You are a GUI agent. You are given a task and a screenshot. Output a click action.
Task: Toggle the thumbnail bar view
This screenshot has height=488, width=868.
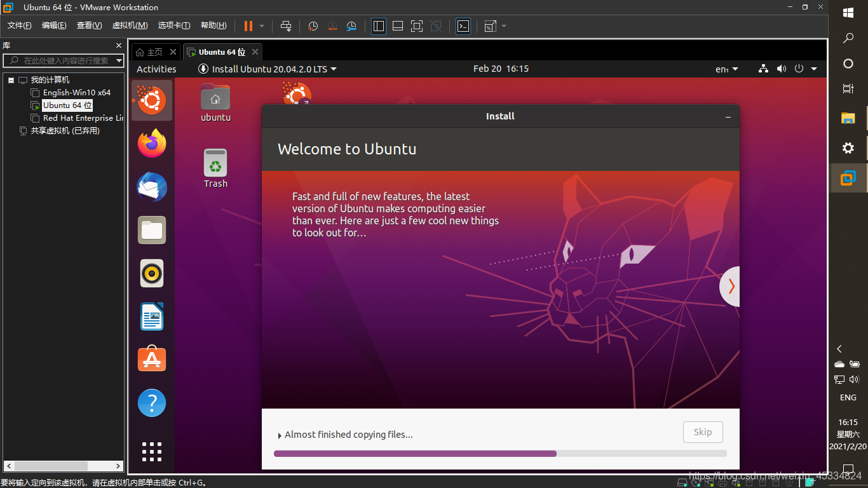click(397, 26)
